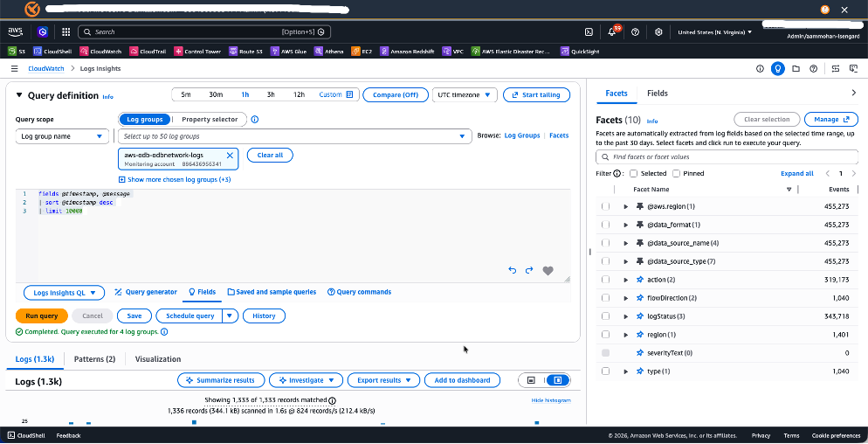The height and width of the screenshot is (444, 868).
Task: Select the @data_source_name facet checkbox
Action: (x=606, y=243)
